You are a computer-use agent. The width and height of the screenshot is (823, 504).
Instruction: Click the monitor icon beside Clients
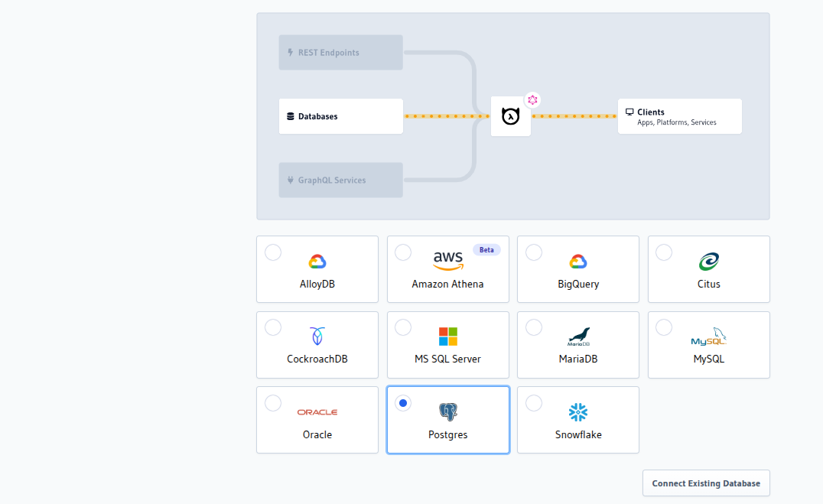629,112
